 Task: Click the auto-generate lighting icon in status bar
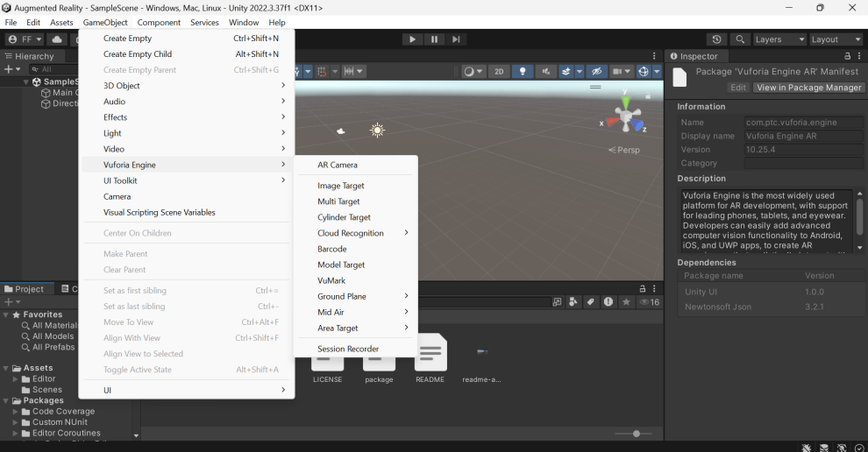842,448
